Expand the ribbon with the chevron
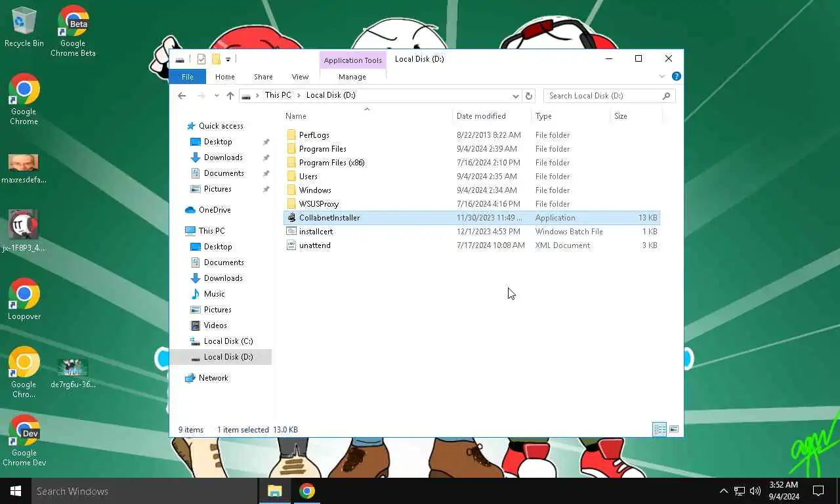The height and width of the screenshot is (504, 840). [662, 77]
